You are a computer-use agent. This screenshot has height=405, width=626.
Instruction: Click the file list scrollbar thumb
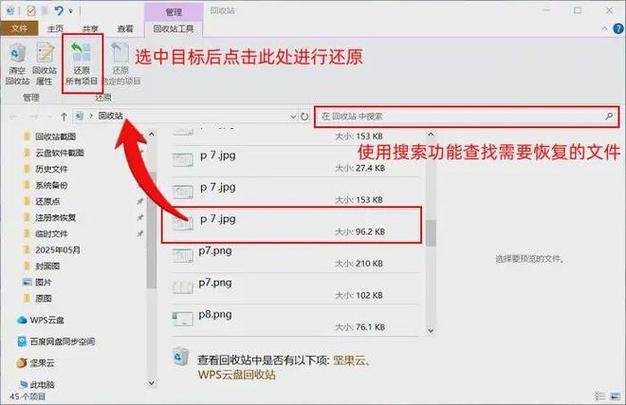pos(430,233)
